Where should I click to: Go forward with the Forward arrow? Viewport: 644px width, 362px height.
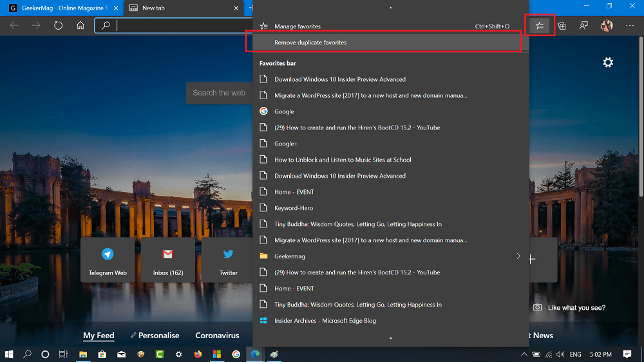[x=36, y=26]
